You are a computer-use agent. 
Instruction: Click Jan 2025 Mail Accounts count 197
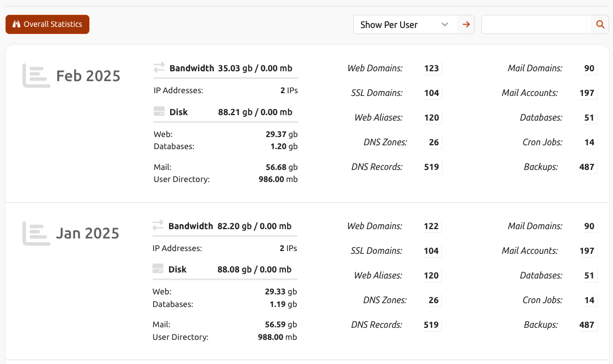coord(587,251)
